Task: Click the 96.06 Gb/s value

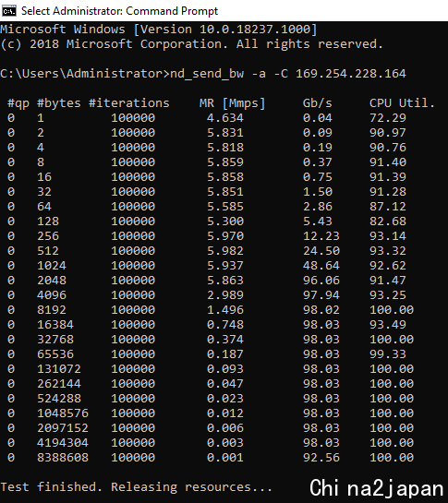Action: [321, 281]
